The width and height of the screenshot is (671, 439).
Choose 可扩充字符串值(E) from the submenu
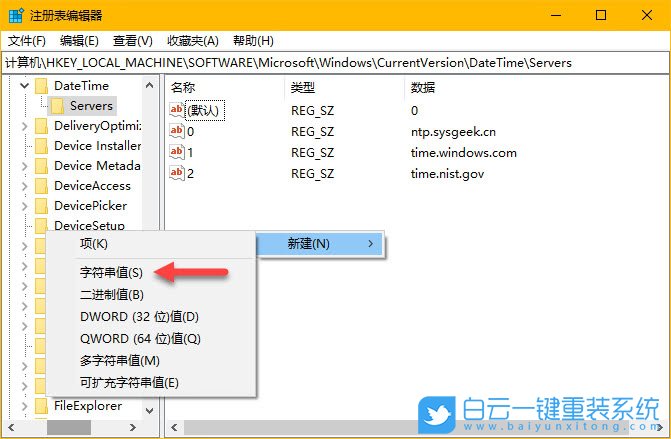(151, 383)
